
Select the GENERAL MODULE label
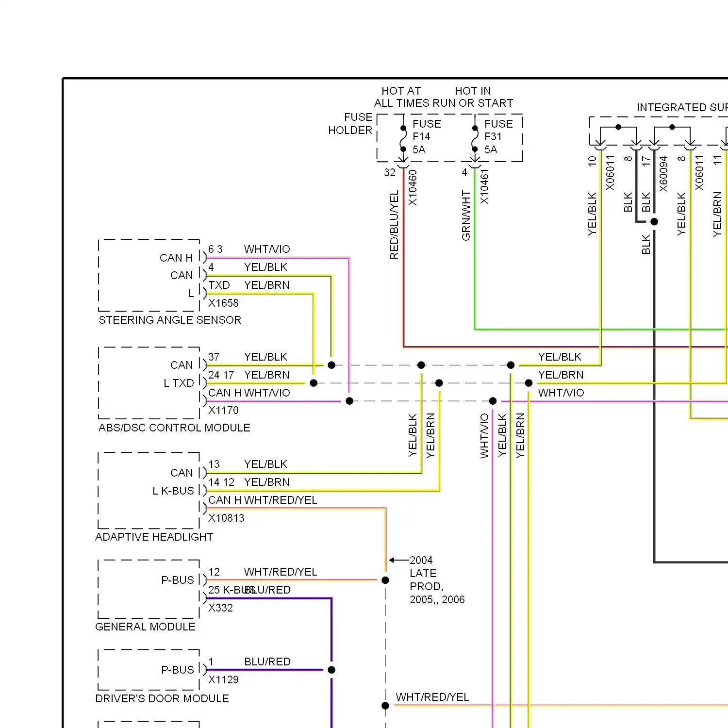coord(145,627)
